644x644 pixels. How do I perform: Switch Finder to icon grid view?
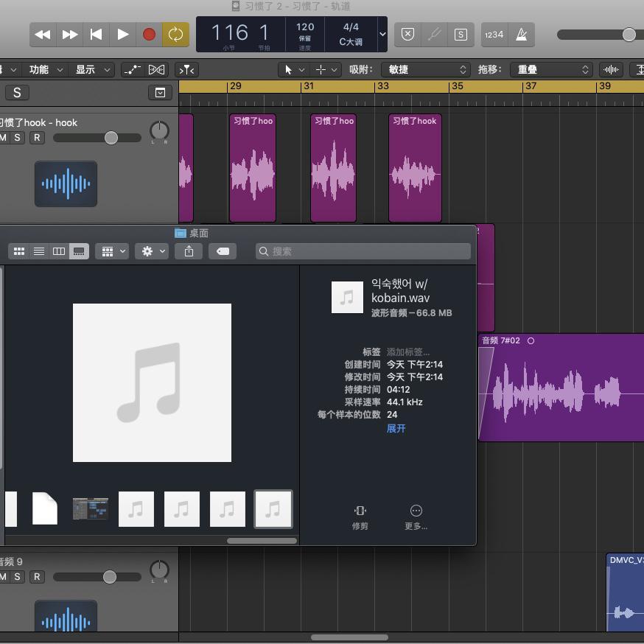pyautogui.click(x=19, y=251)
